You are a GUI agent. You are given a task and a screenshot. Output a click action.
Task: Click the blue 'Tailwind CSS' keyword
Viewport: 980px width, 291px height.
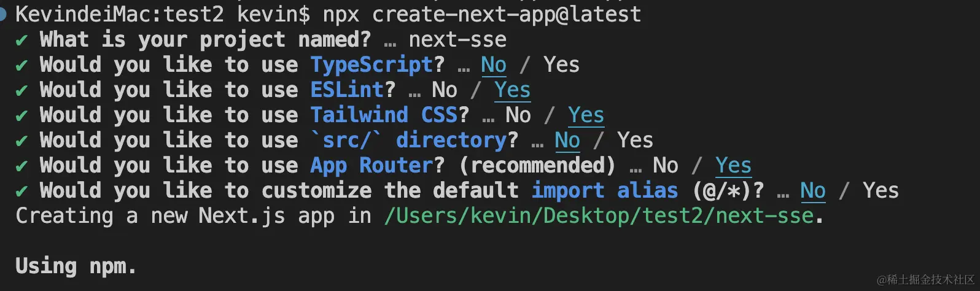384,115
